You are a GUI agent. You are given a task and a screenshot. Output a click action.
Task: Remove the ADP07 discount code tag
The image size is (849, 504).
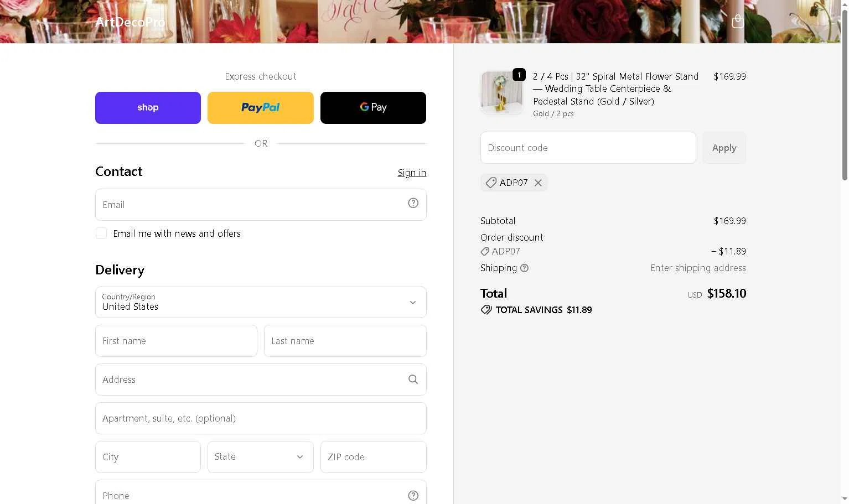[x=538, y=183]
